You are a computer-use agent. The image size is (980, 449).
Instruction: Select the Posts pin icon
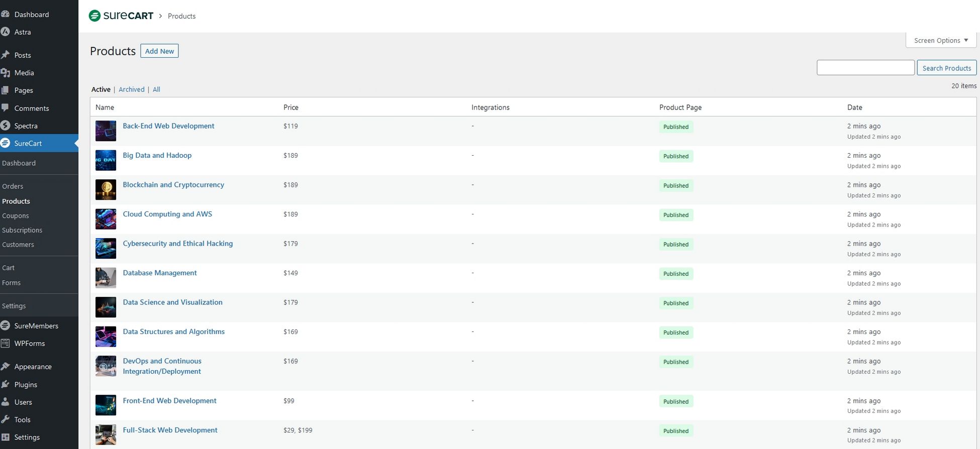click(x=6, y=55)
